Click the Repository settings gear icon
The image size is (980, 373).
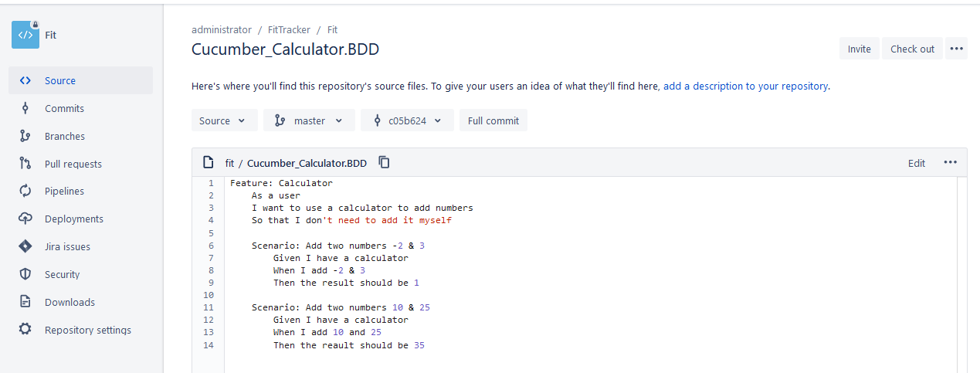pyautogui.click(x=25, y=330)
